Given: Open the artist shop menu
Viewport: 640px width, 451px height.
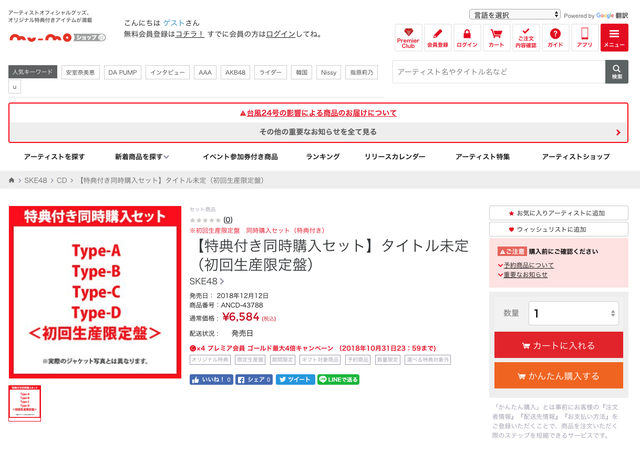Looking at the screenshot, I should tap(576, 157).
